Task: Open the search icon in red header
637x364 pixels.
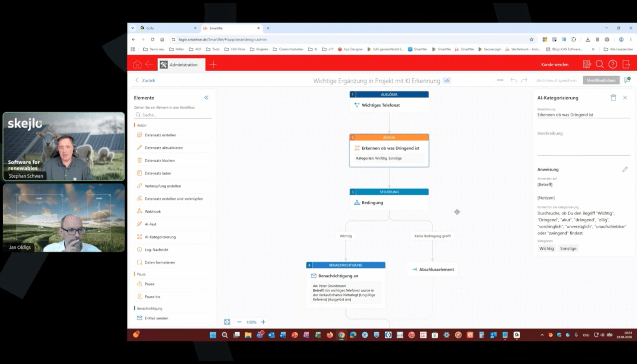Action: tap(600, 64)
